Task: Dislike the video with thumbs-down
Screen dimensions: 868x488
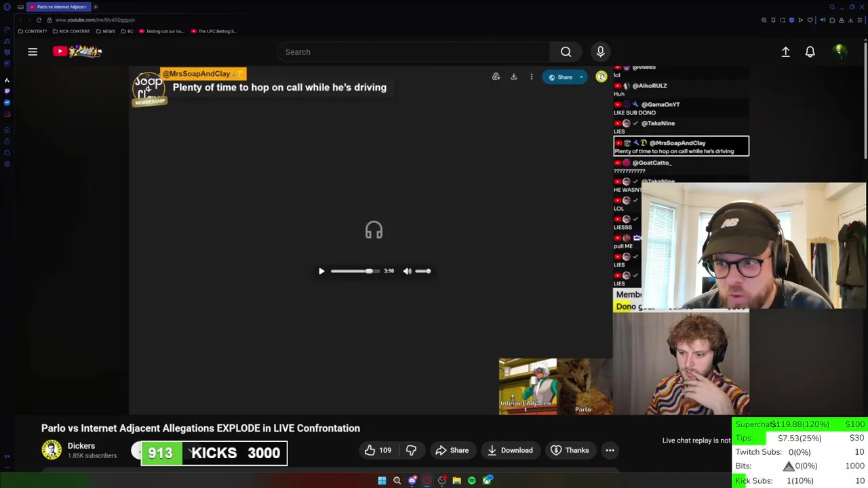Action: pos(411,450)
